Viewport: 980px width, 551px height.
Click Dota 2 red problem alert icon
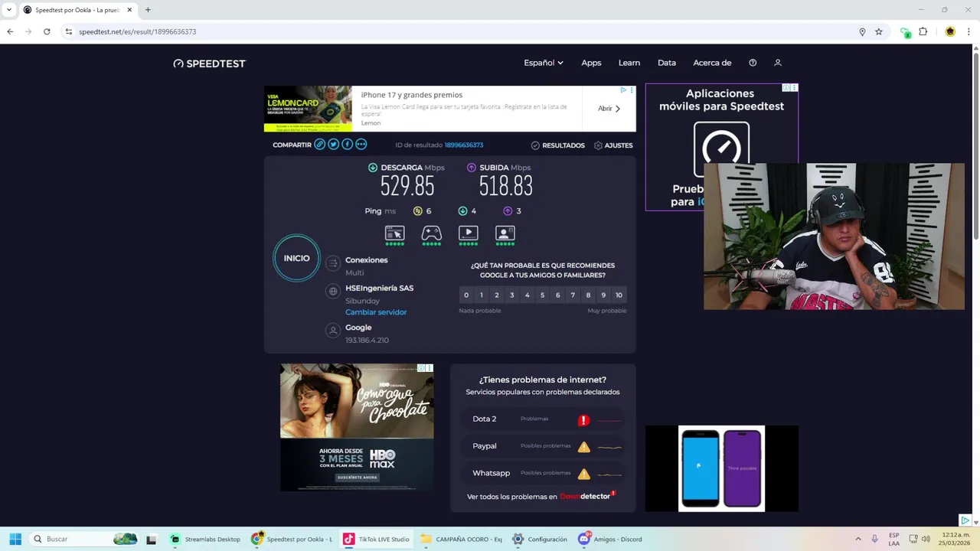coord(583,420)
